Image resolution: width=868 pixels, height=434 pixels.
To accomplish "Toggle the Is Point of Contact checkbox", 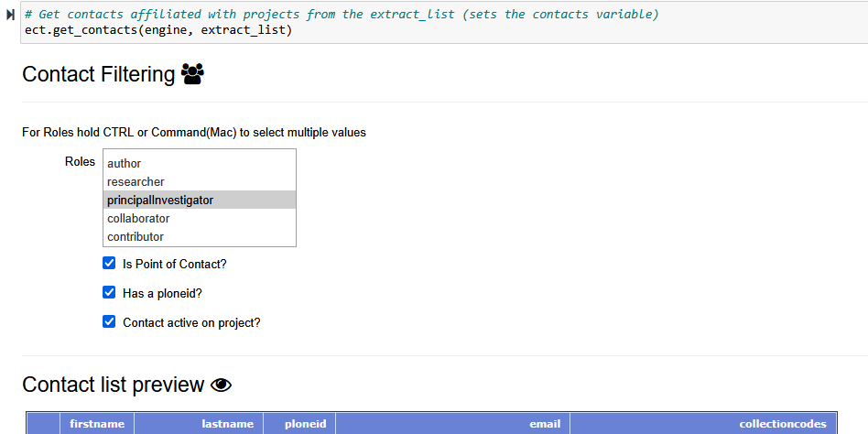I will pos(110,264).
